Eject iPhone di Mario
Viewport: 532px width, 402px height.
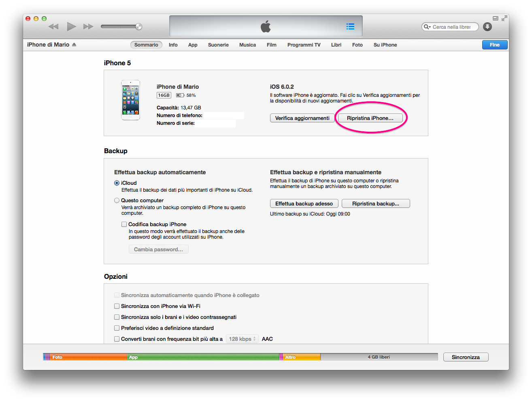pyautogui.click(x=74, y=45)
